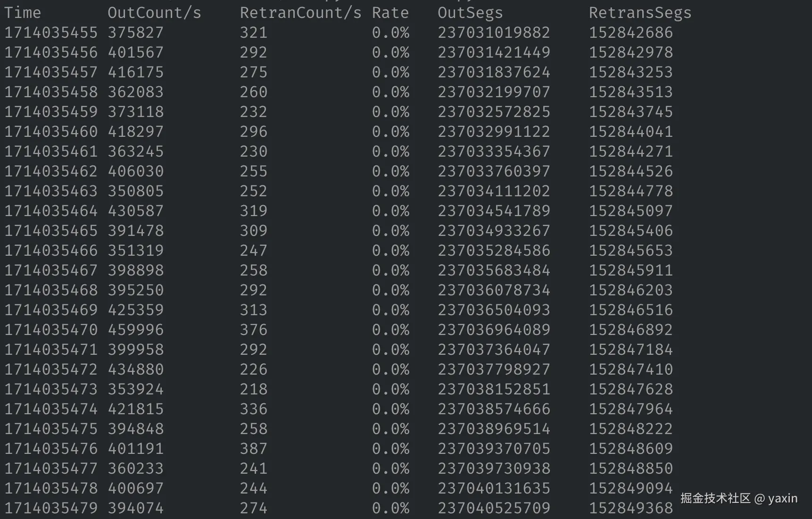Click retransmit count 275
This screenshot has height=519, width=812.
pos(254,72)
